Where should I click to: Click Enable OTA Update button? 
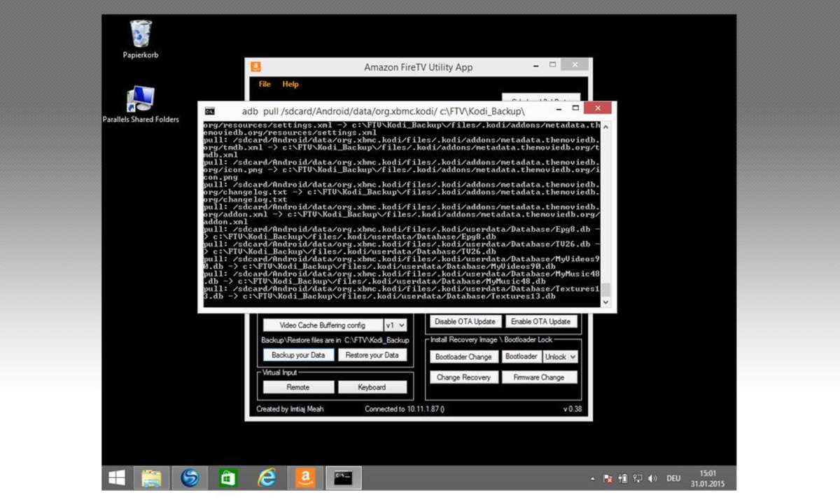tap(540, 321)
